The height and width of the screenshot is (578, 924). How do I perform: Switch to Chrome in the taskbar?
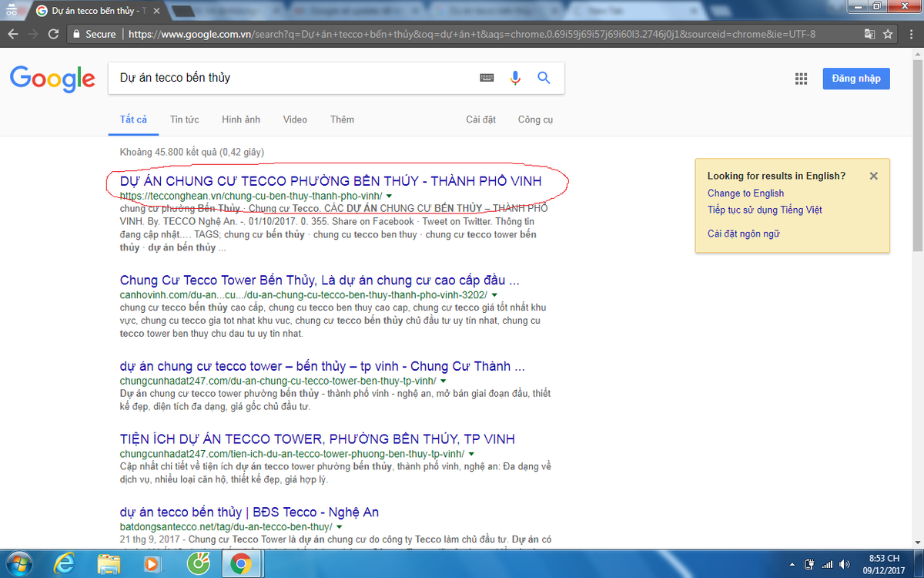(x=241, y=564)
